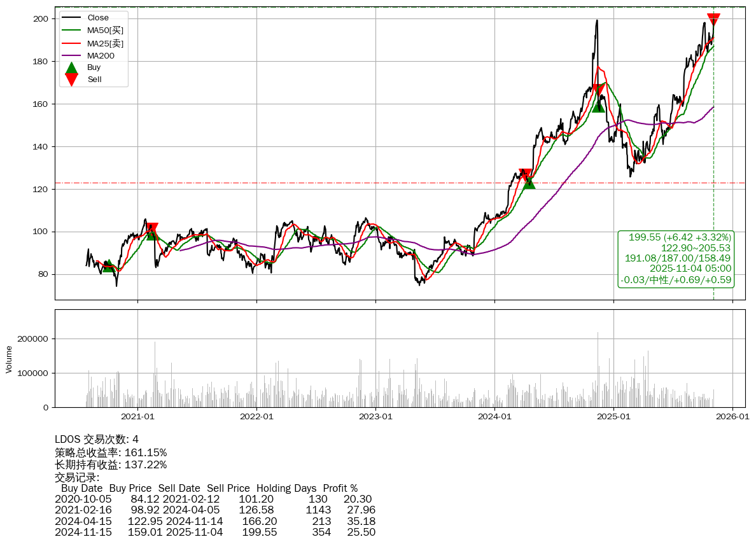Viewport: 756px width, 544px height.
Task: Click the trade row with Buy Date 2020-10-05
Action: point(213,499)
